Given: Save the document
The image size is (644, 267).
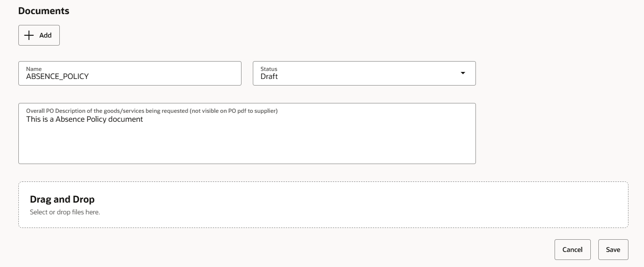Looking at the screenshot, I should 613,250.
